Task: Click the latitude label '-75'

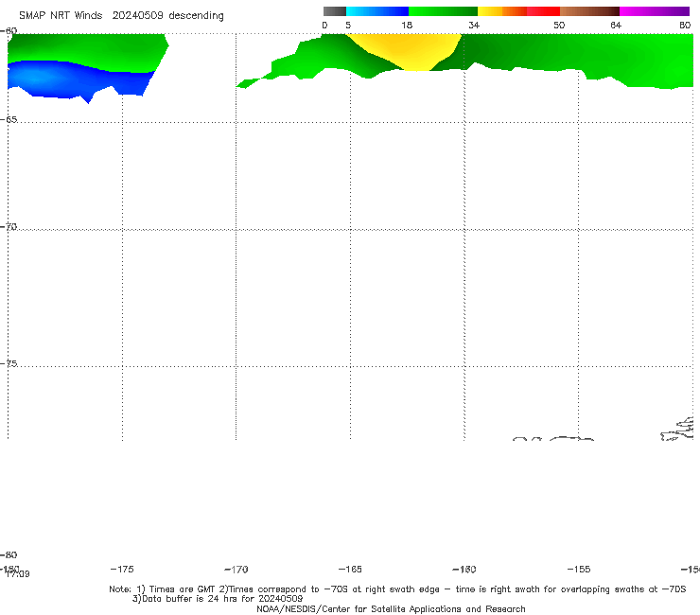Action: [9, 363]
